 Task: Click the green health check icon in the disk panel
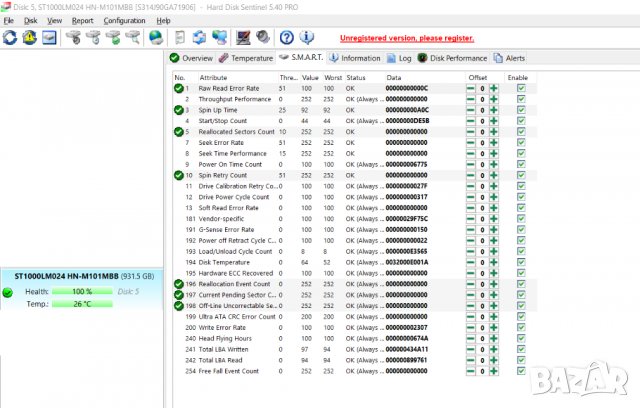pyautogui.click(x=9, y=292)
